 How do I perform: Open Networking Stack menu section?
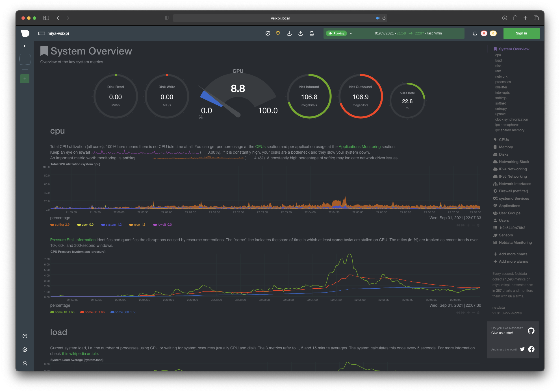(x=514, y=162)
